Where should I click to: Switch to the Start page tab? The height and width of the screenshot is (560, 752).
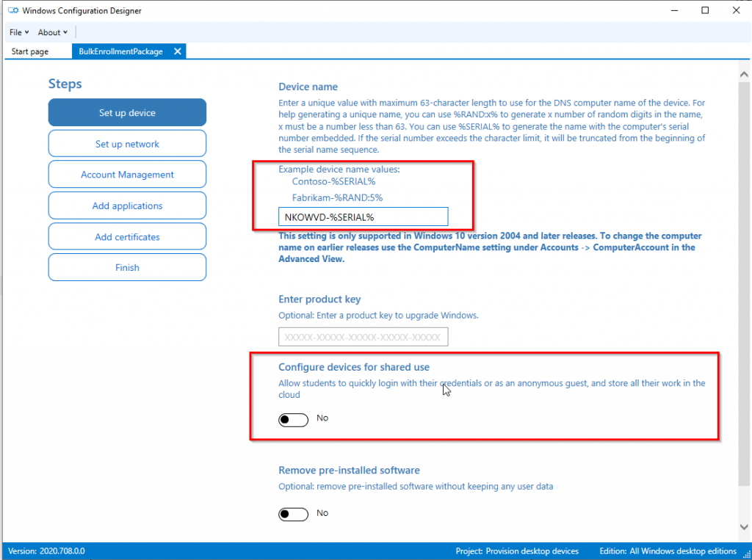pyautogui.click(x=29, y=51)
